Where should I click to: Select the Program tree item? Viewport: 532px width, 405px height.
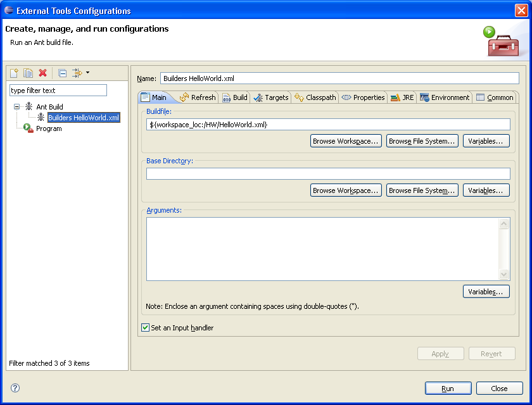[49, 129]
